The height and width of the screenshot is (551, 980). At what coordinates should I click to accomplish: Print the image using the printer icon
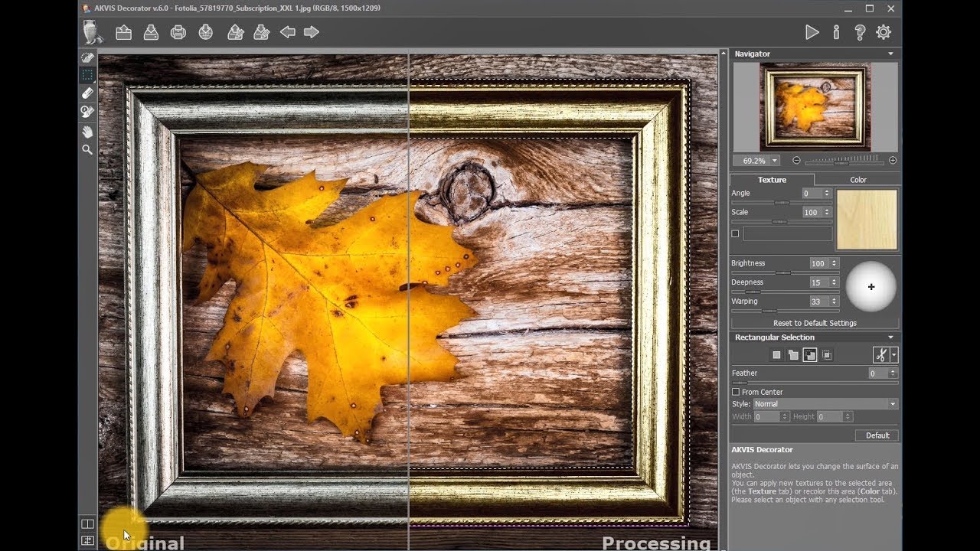178,32
